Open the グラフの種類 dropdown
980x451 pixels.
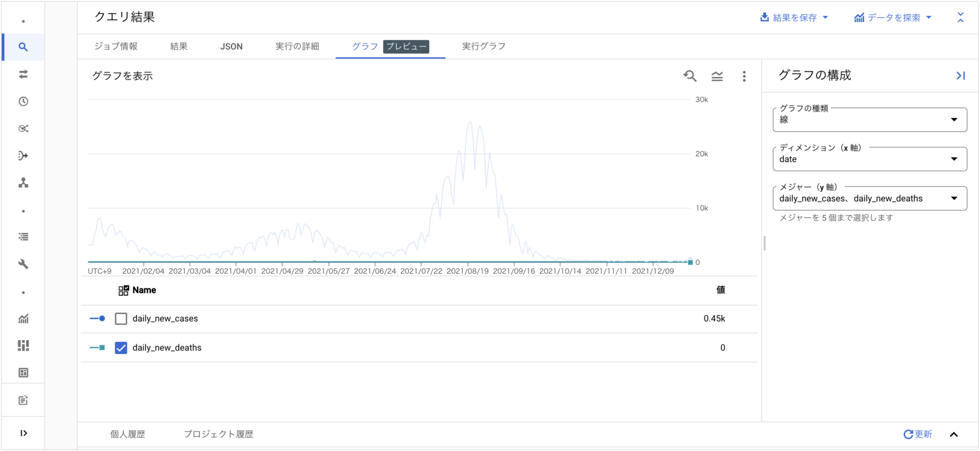click(954, 120)
